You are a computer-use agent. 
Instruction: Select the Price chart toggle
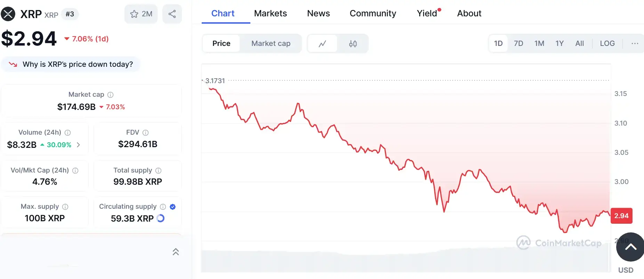pyautogui.click(x=222, y=43)
